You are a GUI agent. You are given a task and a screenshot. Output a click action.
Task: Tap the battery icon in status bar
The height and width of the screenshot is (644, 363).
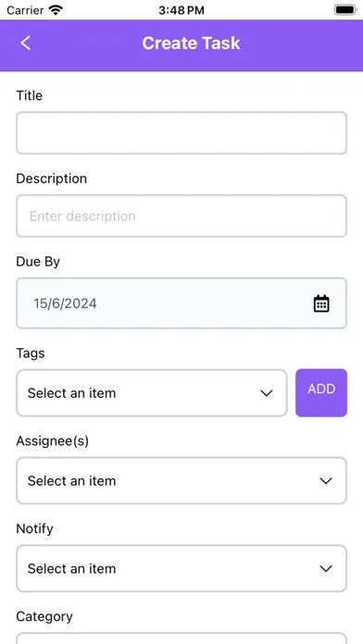[x=345, y=9]
